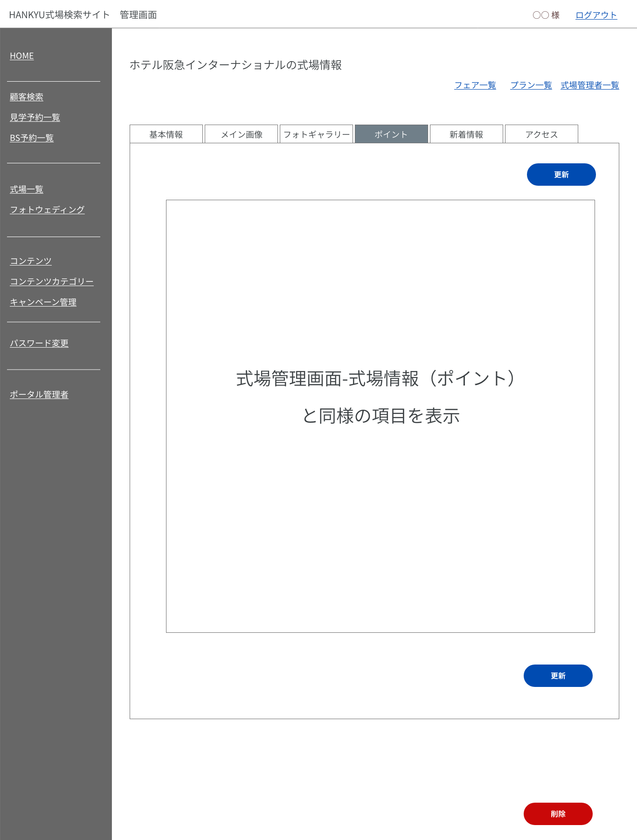
Task: Go to 顧客検索 in sidebar
Action: pyautogui.click(x=27, y=97)
